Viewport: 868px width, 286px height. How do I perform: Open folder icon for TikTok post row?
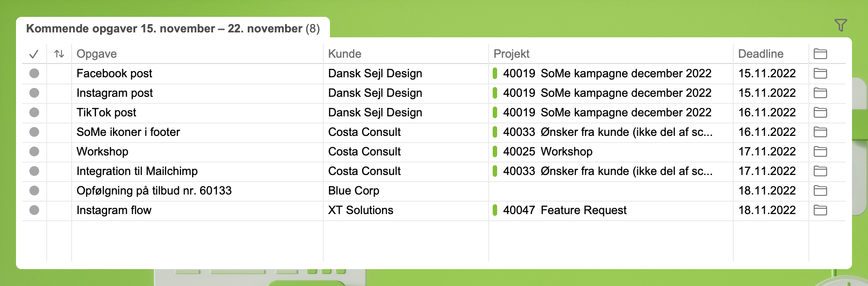click(820, 113)
